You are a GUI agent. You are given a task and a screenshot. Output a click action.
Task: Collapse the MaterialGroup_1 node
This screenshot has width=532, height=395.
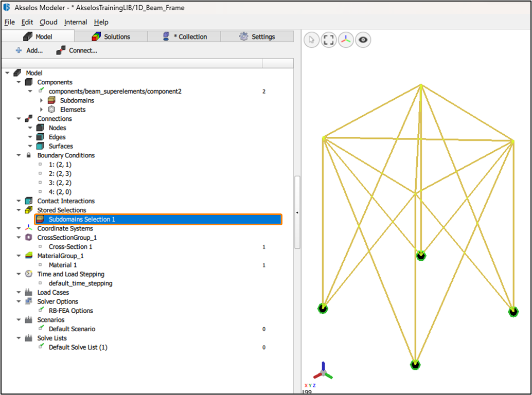19,256
